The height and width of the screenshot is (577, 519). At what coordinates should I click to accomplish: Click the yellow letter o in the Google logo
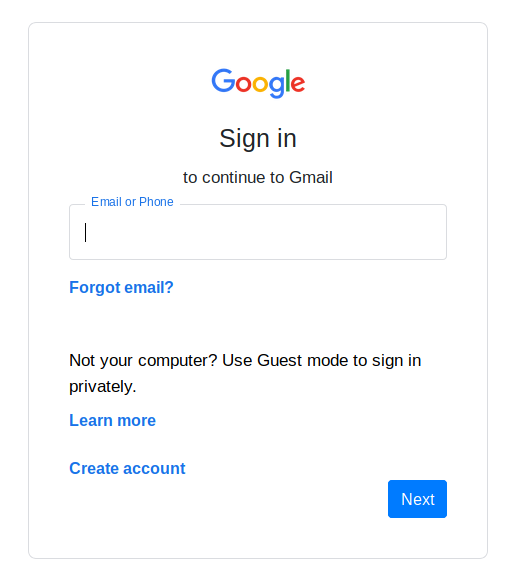click(260, 84)
